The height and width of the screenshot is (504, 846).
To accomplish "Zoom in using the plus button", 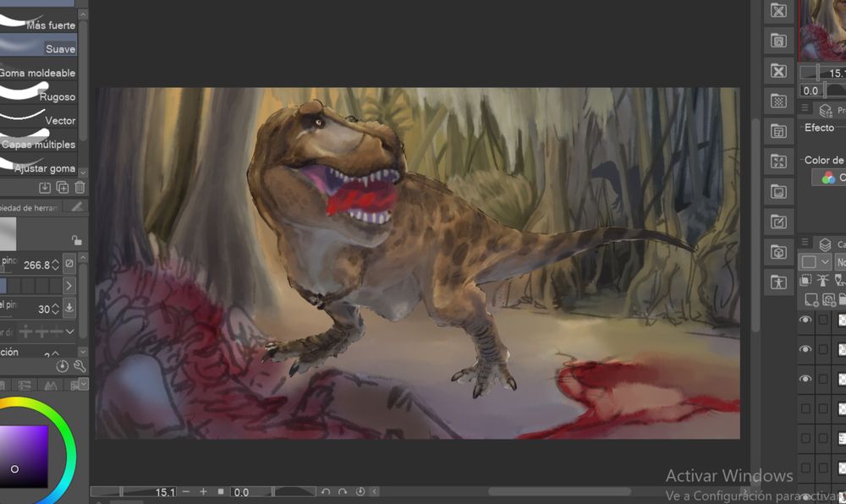I will pyautogui.click(x=203, y=491).
